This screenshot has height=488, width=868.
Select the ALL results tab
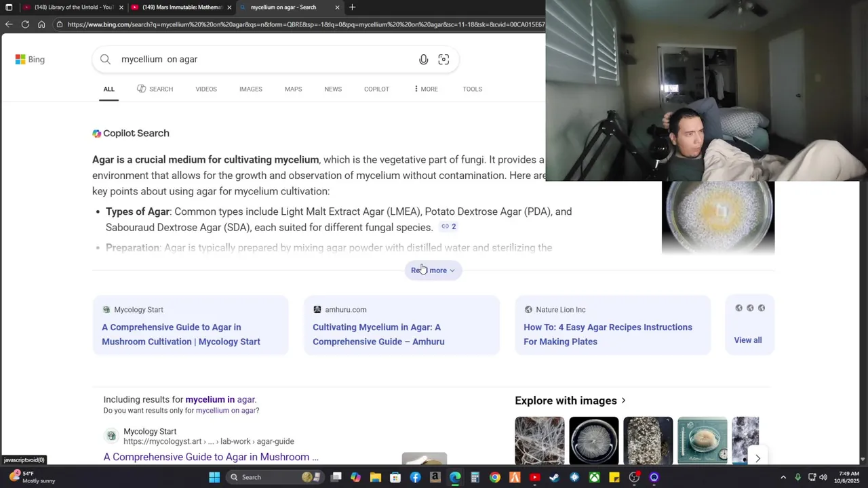(108, 89)
